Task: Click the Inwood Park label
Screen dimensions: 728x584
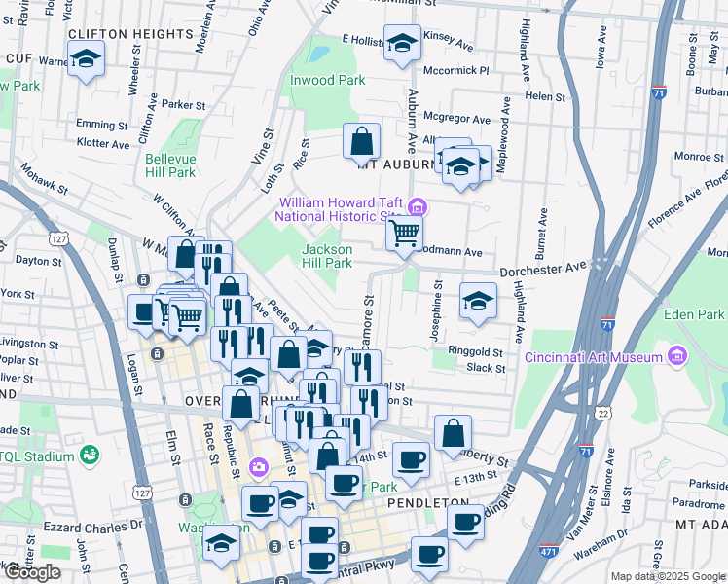Action: click(x=328, y=80)
